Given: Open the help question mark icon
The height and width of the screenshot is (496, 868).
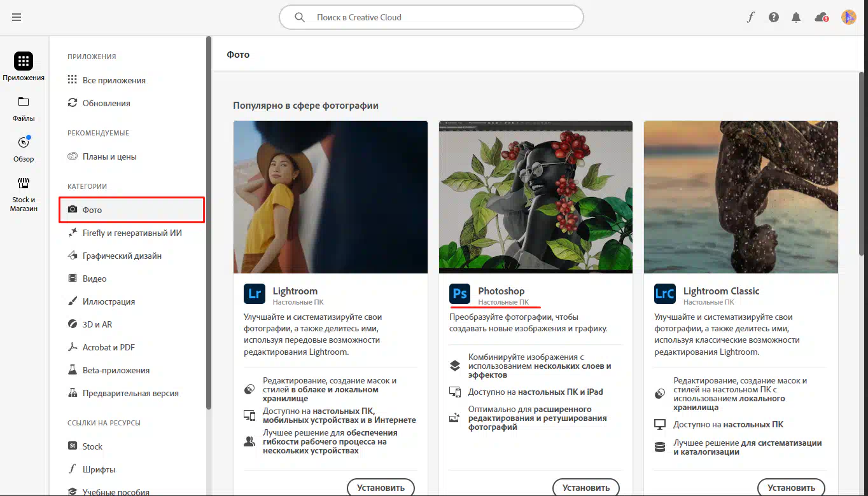Looking at the screenshot, I should (774, 17).
